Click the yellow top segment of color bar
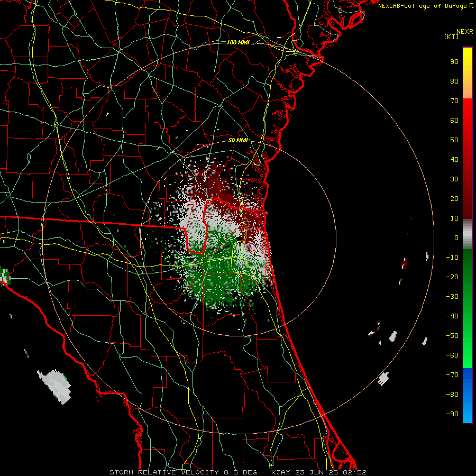This screenshot has height=476, width=476. [467, 73]
